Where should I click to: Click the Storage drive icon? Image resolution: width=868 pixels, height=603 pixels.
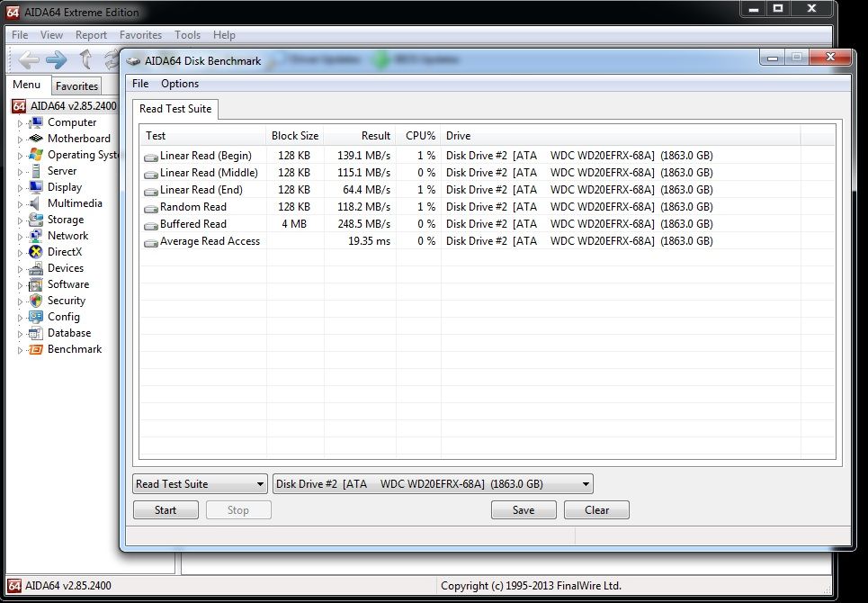pyautogui.click(x=35, y=220)
